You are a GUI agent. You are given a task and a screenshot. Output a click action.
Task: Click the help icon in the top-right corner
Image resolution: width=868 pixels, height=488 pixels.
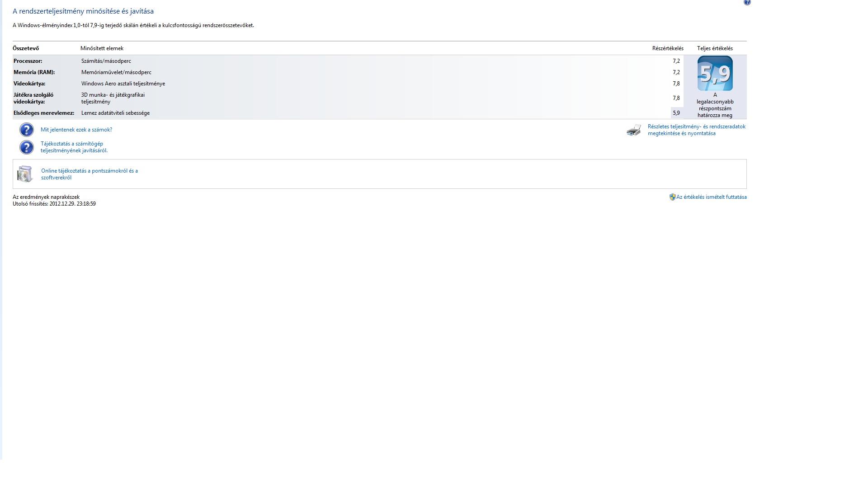click(x=747, y=2)
